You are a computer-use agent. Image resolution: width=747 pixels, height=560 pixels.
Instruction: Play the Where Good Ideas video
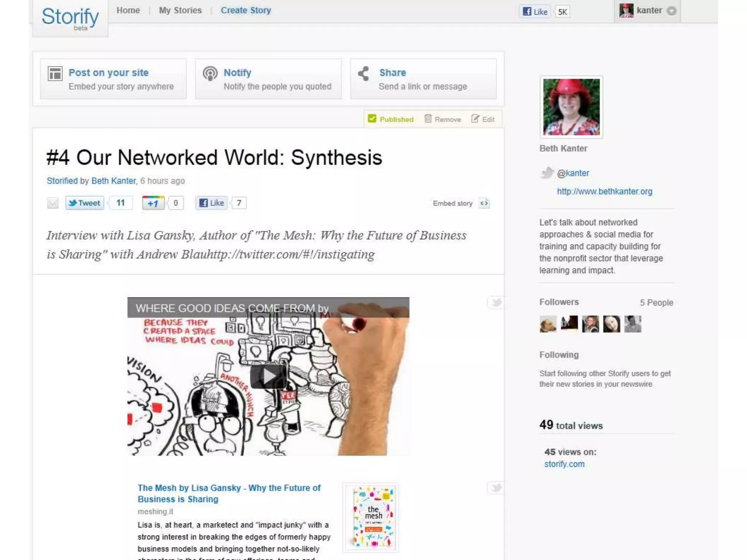click(x=268, y=377)
